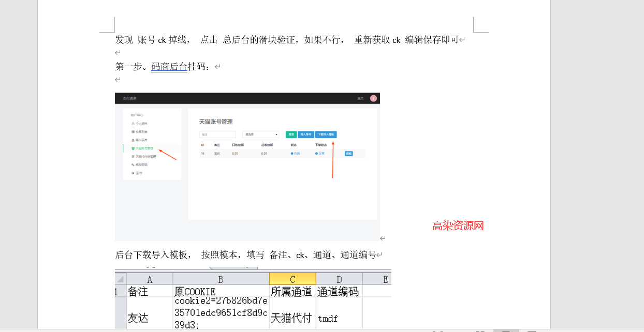Viewport: 644px width, 332px height.
Task: Open the user avatar icon top right
Action: [373, 98]
